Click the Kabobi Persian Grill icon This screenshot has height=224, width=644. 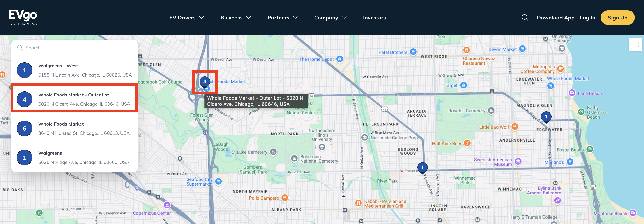point(358,203)
